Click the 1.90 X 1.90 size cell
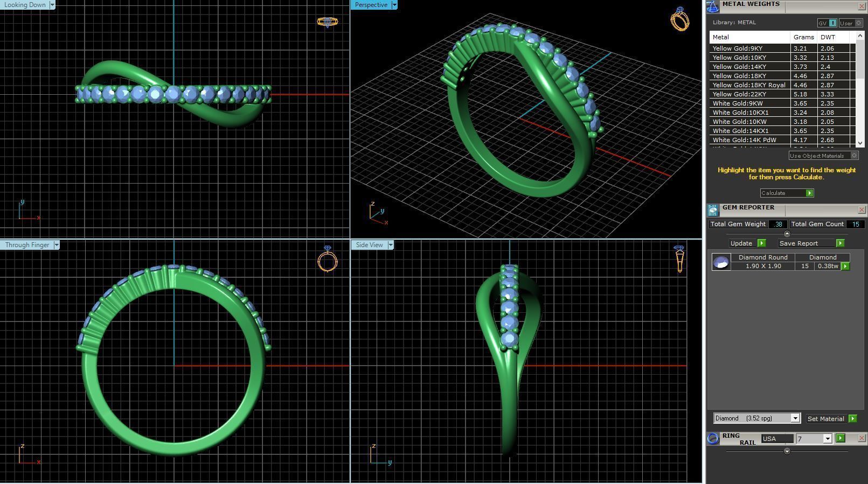Image resolution: width=868 pixels, height=484 pixels. click(763, 266)
